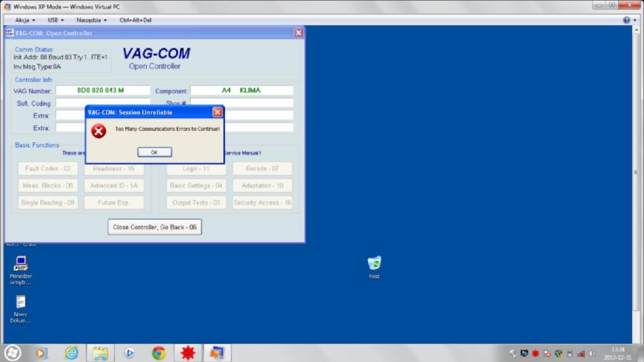
Task: Open the Narzędzia menu
Action: coord(91,20)
